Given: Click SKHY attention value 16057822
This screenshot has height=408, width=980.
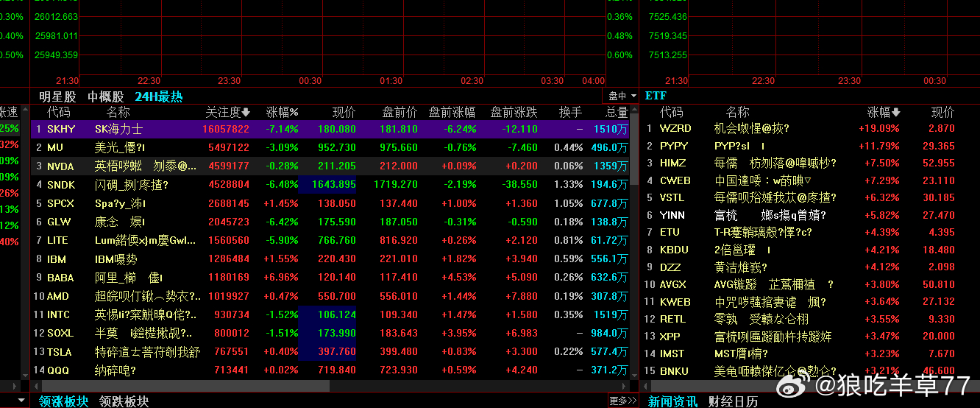Looking at the screenshot, I should (x=226, y=129).
